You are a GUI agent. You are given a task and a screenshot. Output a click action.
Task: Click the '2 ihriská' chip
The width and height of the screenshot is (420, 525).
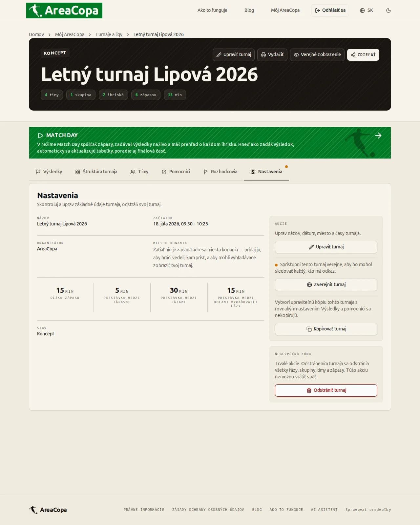point(113,95)
